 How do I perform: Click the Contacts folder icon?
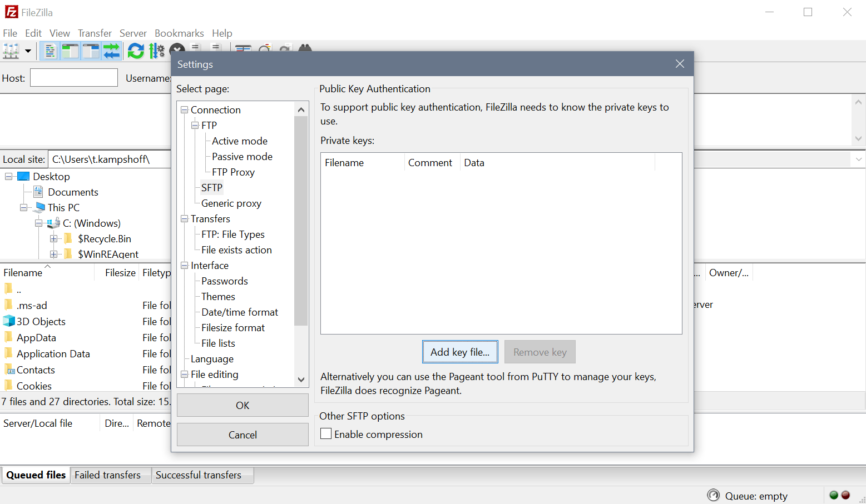pyautogui.click(x=9, y=370)
